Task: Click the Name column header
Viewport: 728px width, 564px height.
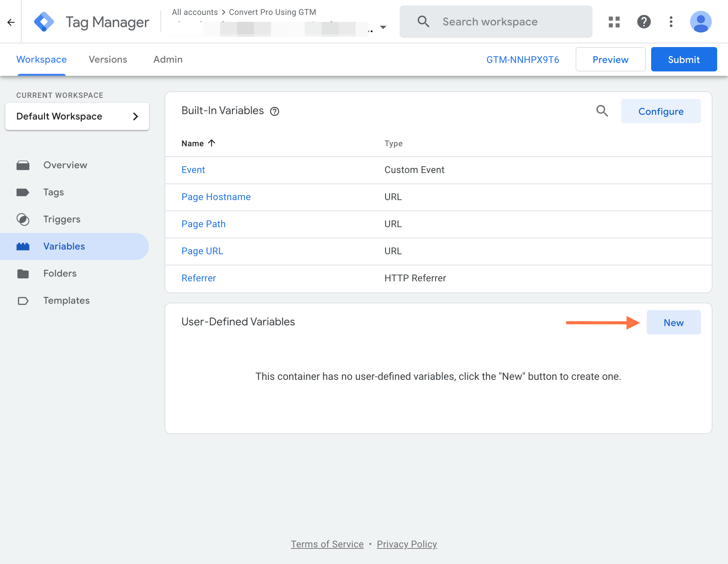Action: 192,144
